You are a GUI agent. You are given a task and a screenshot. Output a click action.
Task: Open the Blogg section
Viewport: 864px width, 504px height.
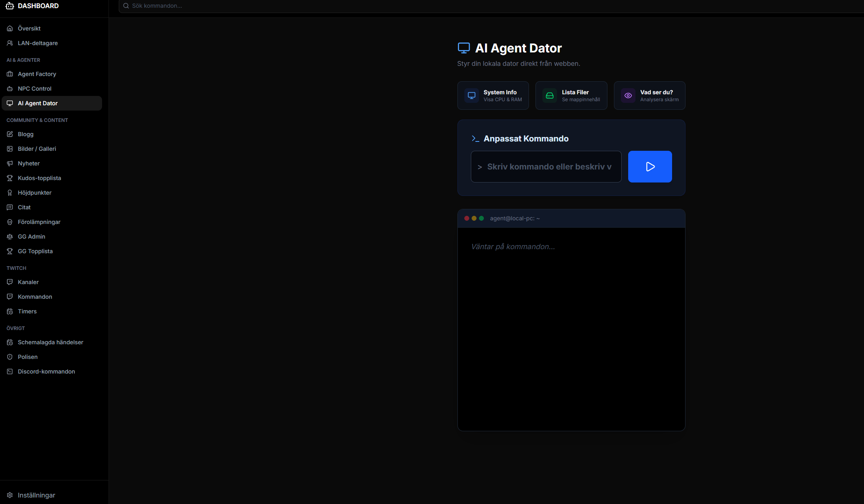point(52,134)
